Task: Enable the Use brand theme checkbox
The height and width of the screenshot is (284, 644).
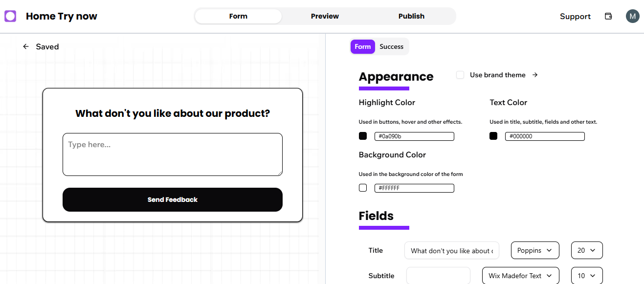Action: click(x=460, y=75)
